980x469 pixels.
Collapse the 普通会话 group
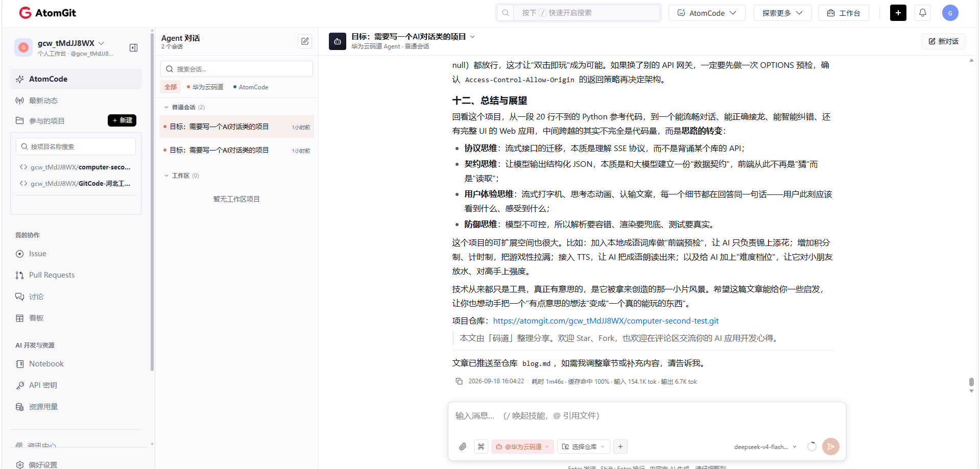pos(166,107)
